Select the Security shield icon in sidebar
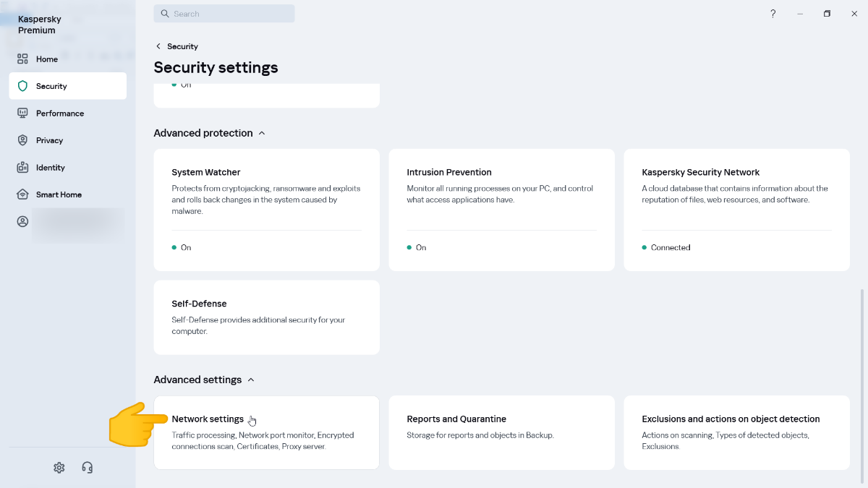Screen dimensions: 868x488 click(22, 86)
